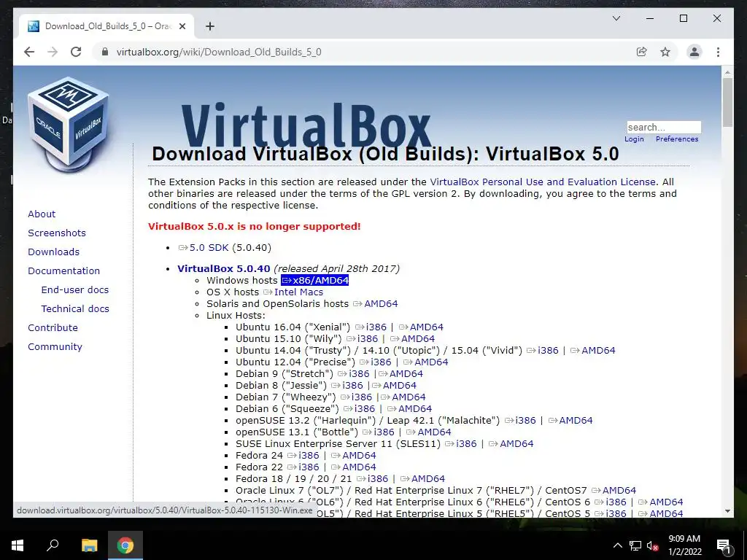Download Windows hosts x86/AMD64 installer
The width and height of the screenshot is (747, 560).
click(315, 281)
